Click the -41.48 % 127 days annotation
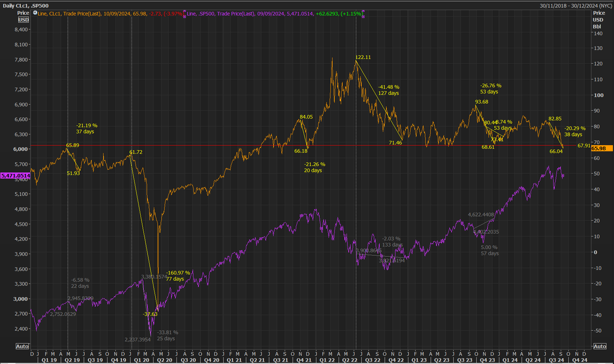 (389, 90)
